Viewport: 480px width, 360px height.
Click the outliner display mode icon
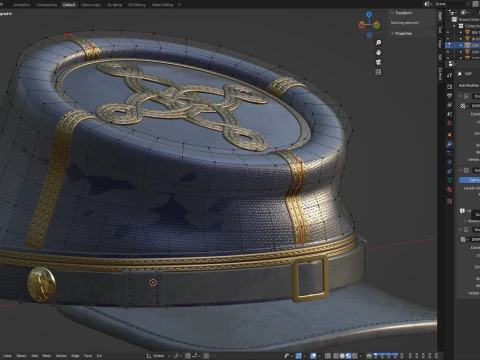coord(464,12)
